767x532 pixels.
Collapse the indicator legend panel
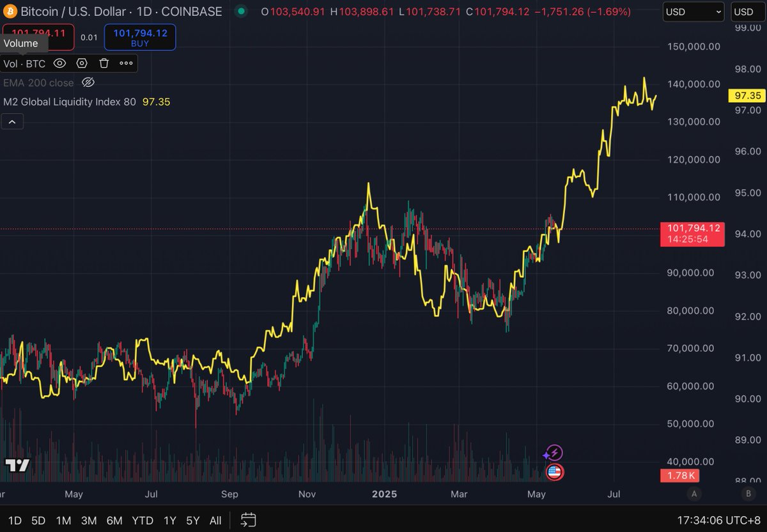(12, 121)
